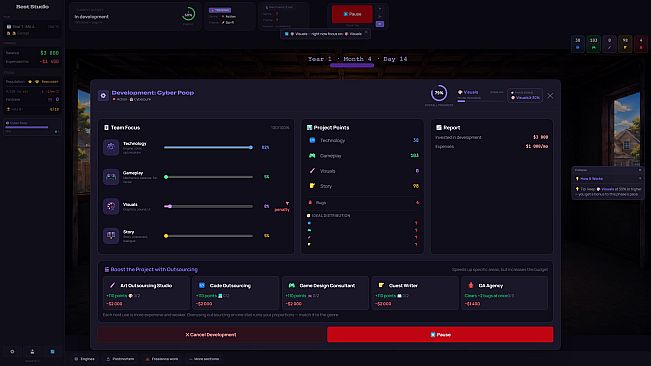Select the Art Outsourcing Studio card
Viewport: 651px width, 366px height.
click(146, 294)
